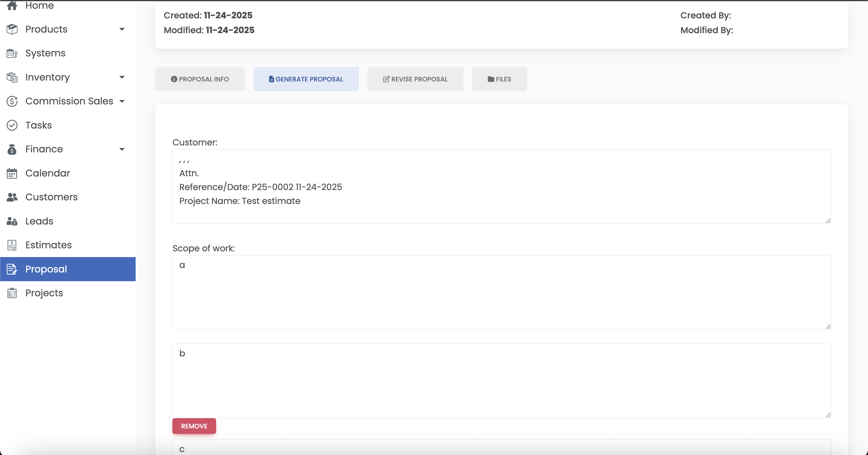
Task: Open the Calendar icon
Action: [12, 173]
